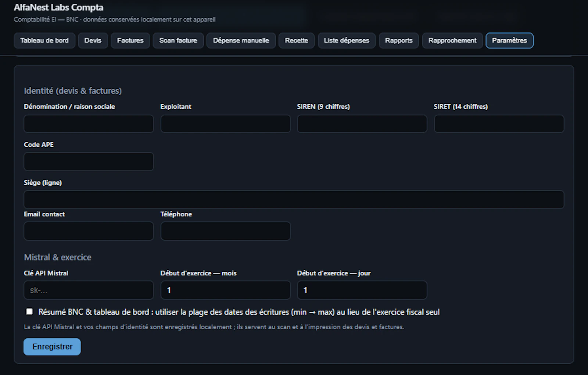Image resolution: width=588 pixels, height=375 pixels.
Task: Open the Rapports tab
Action: pyautogui.click(x=399, y=40)
